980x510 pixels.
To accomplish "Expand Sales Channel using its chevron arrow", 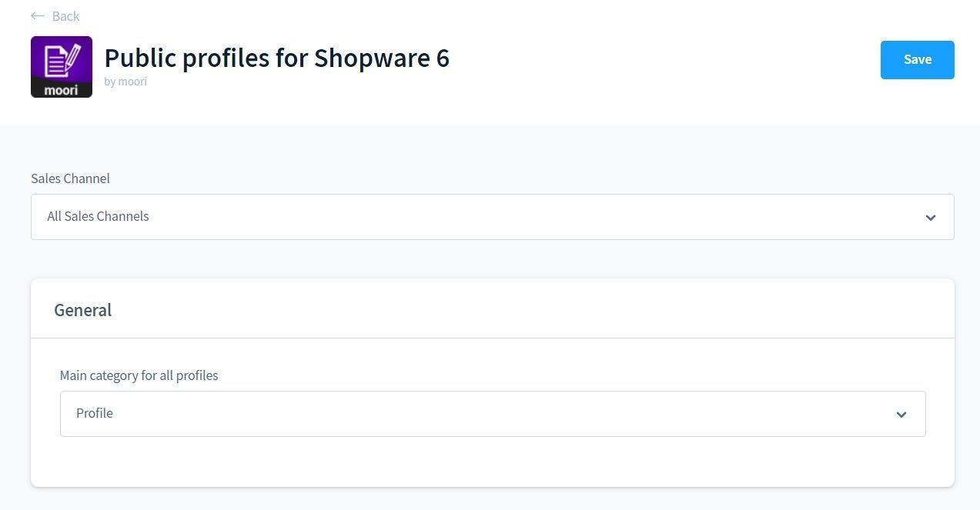I will [930, 218].
